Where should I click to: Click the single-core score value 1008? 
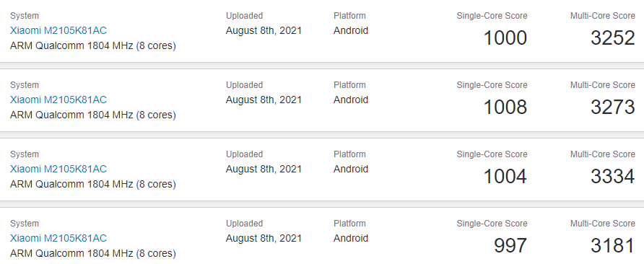[x=505, y=107]
